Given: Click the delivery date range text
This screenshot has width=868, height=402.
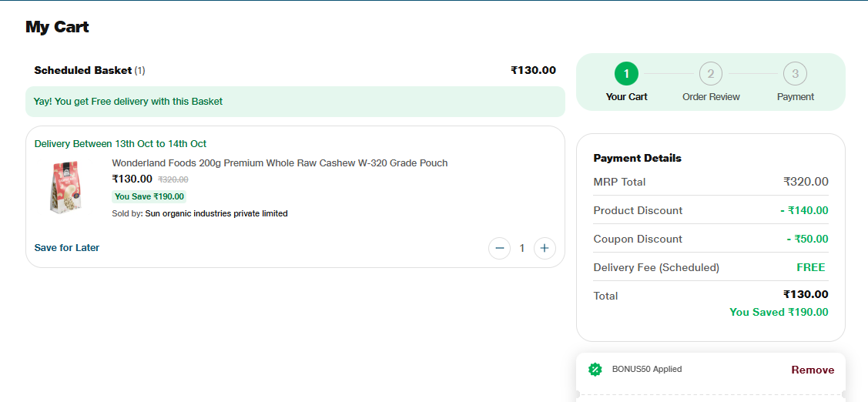Looking at the screenshot, I should pos(120,144).
